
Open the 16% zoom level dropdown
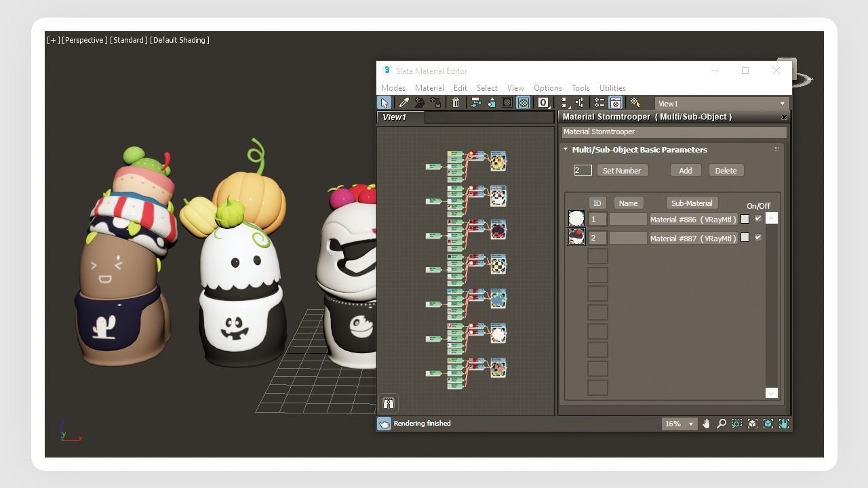tap(679, 424)
